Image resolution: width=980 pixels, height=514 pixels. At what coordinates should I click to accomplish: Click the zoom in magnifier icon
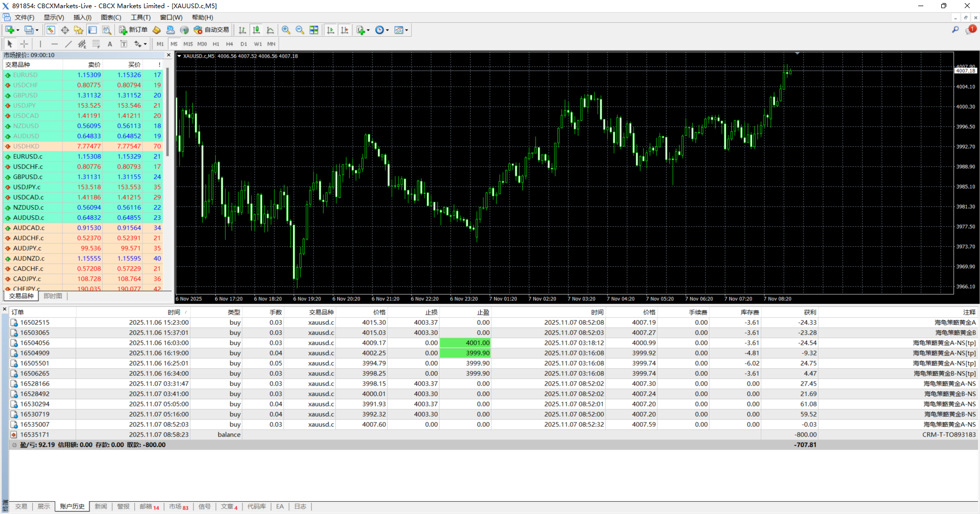point(286,30)
